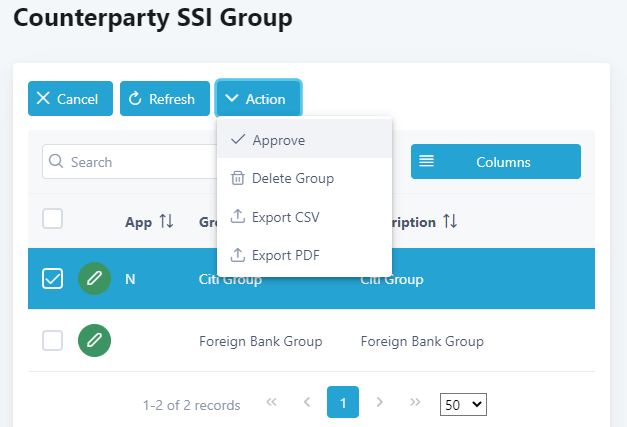Open the page size 50 dropdown

463,404
